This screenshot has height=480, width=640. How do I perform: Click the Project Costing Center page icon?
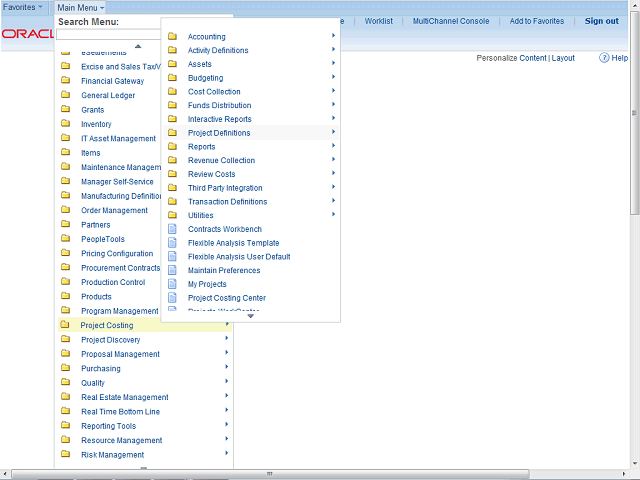point(173,298)
